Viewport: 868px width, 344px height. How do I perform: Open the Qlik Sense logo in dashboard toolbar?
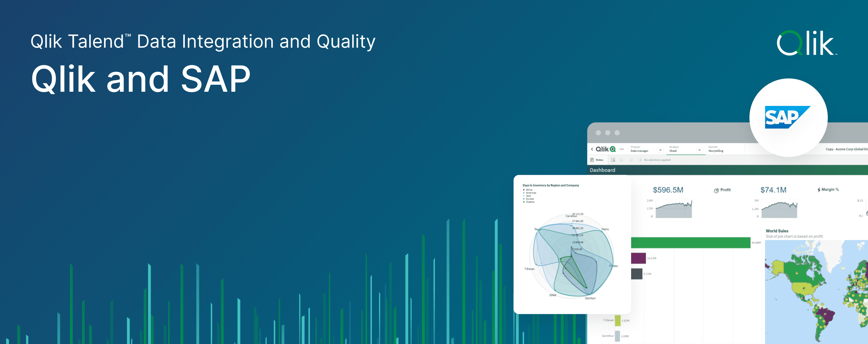[x=605, y=149]
